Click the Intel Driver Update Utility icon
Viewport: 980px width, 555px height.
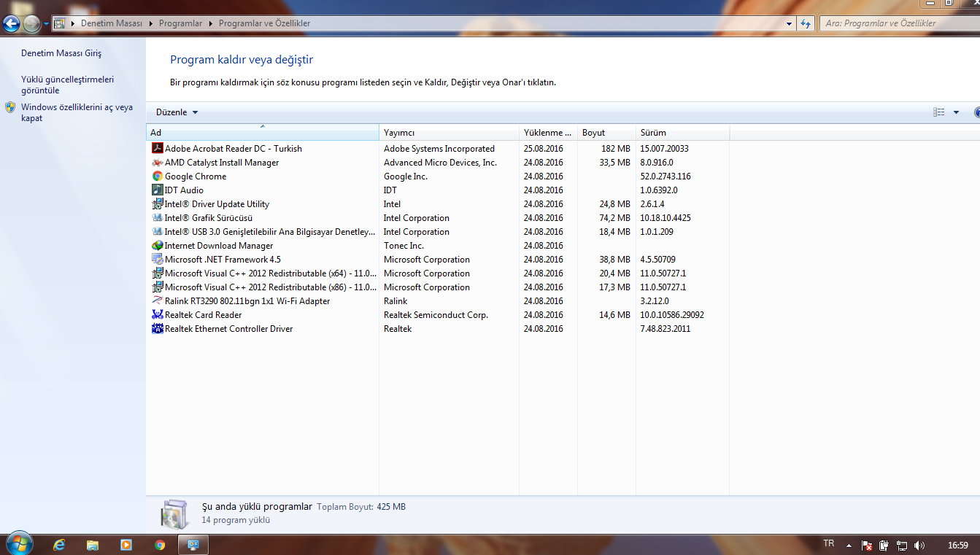pos(157,203)
